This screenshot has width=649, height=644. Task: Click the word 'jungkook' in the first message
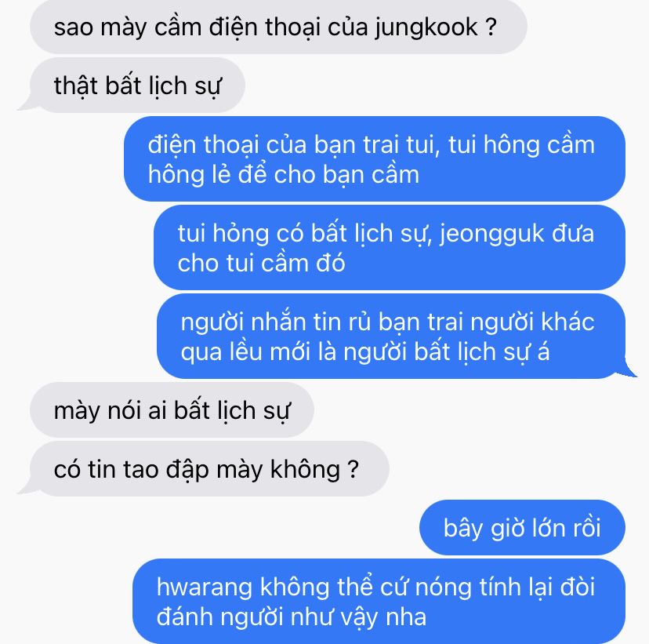tap(426, 28)
